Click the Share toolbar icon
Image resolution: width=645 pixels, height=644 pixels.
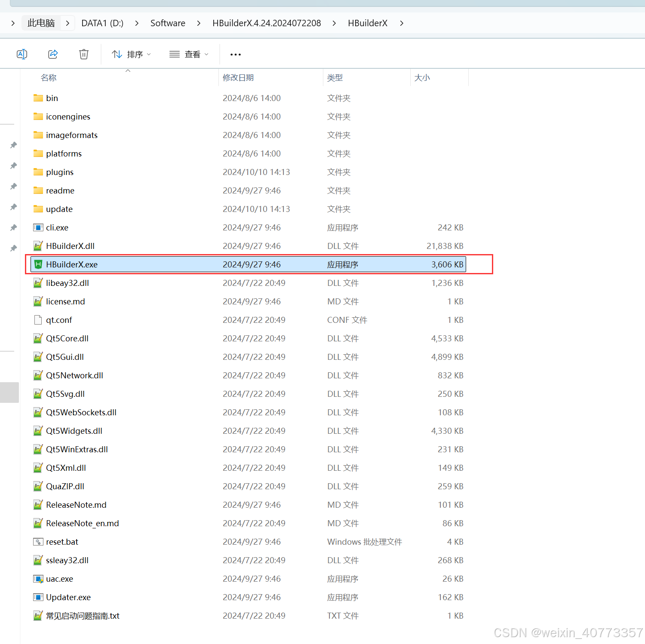click(x=53, y=54)
